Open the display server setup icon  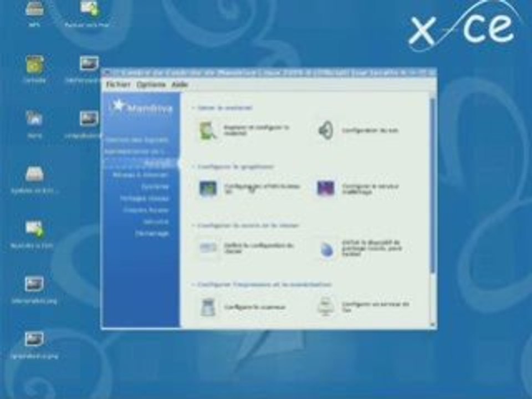tap(325, 188)
